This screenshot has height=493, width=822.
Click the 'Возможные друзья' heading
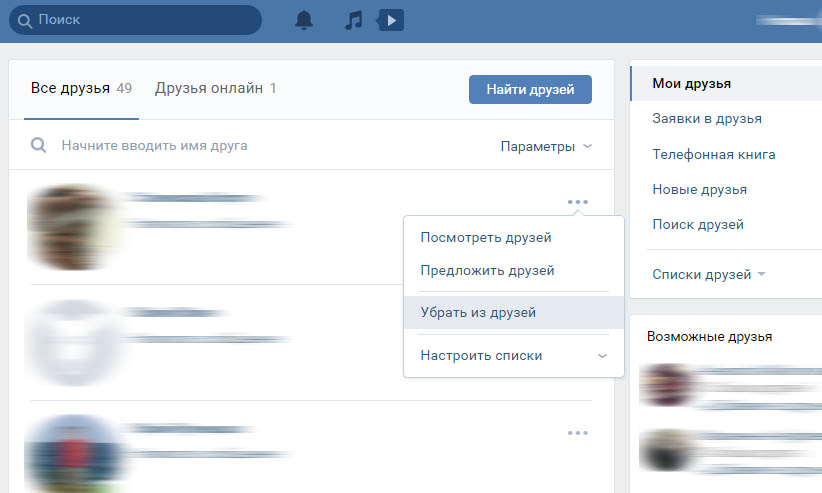(709, 337)
